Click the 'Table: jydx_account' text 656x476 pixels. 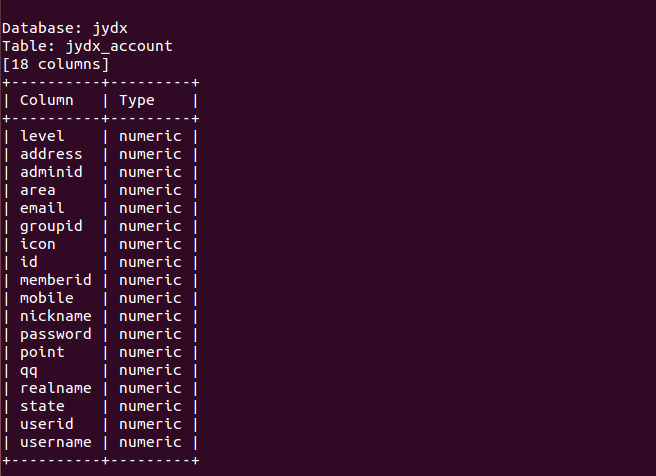[87, 46]
